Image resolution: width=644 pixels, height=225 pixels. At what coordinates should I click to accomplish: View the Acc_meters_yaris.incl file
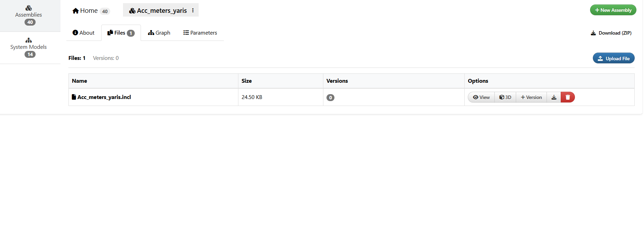(x=481, y=97)
